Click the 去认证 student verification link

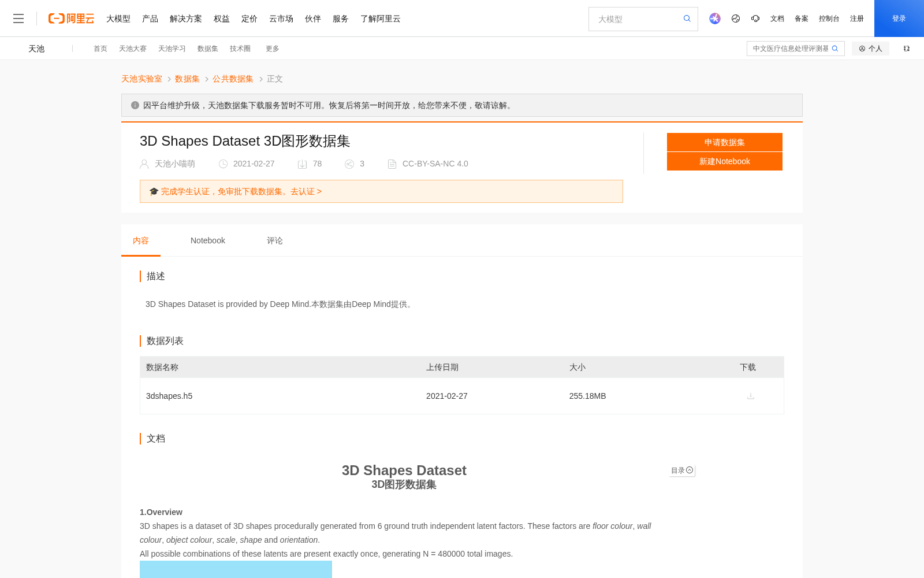(306, 191)
